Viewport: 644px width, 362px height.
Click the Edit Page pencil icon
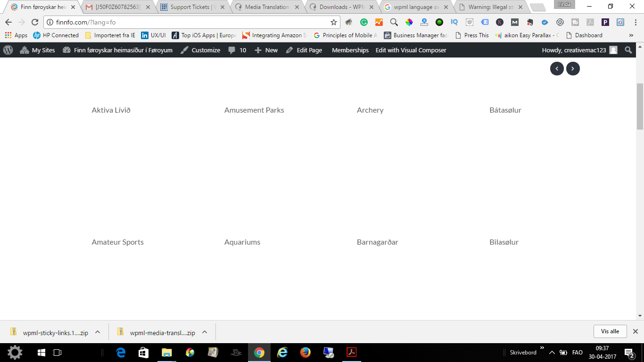[x=289, y=50]
